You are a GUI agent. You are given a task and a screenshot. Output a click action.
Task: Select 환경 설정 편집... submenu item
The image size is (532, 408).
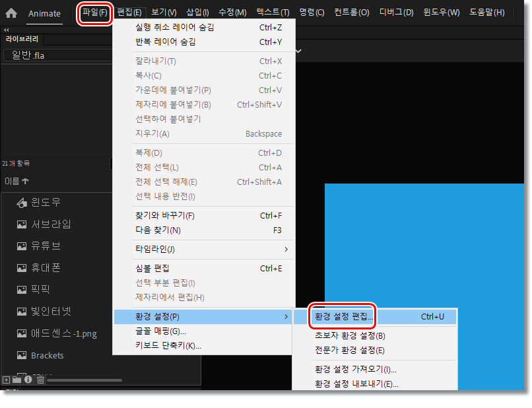(x=375, y=317)
